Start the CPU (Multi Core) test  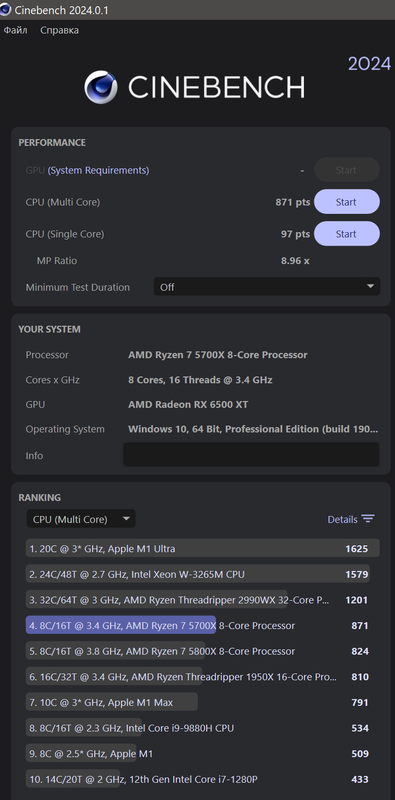pyautogui.click(x=347, y=202)
